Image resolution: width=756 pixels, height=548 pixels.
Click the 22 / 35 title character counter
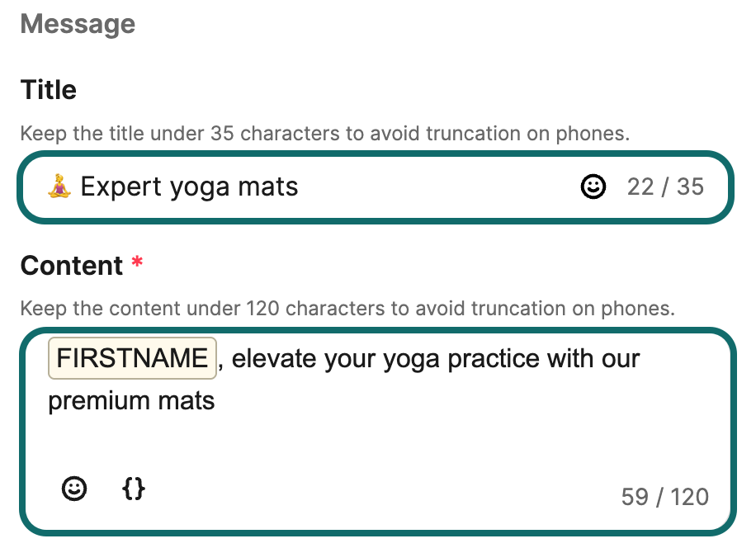click(x=665, y=187)
